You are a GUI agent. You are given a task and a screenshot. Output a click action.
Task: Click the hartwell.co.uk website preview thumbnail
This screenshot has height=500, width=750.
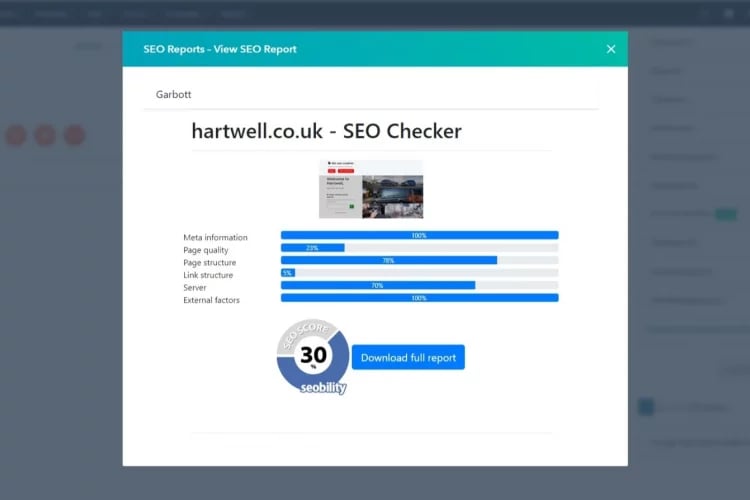[371, 189]
